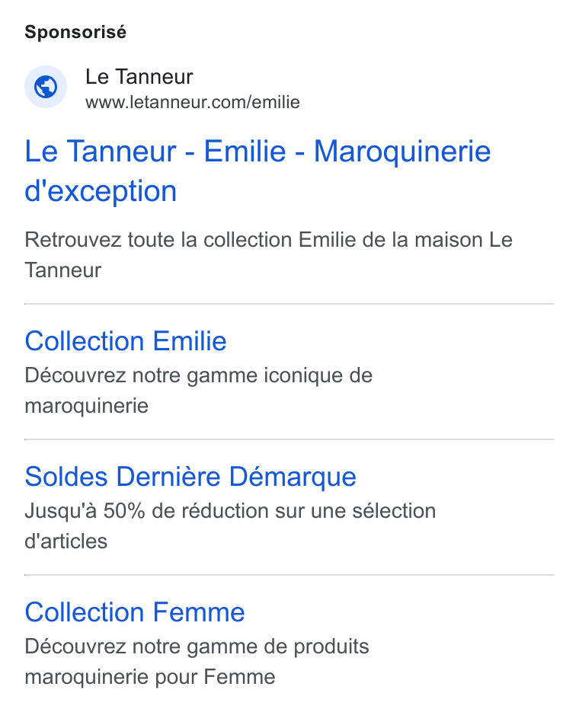Click the divider line above Soldes Dernière Démarque
The height and width of the screenshot is (728, 579).
(x=289, y=439)
